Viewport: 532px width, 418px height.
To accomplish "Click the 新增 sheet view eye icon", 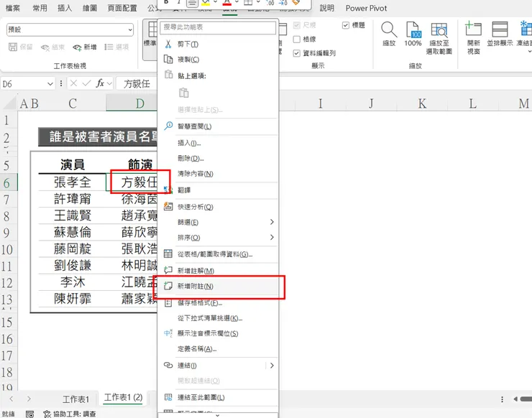I will [x=77, y=47].
